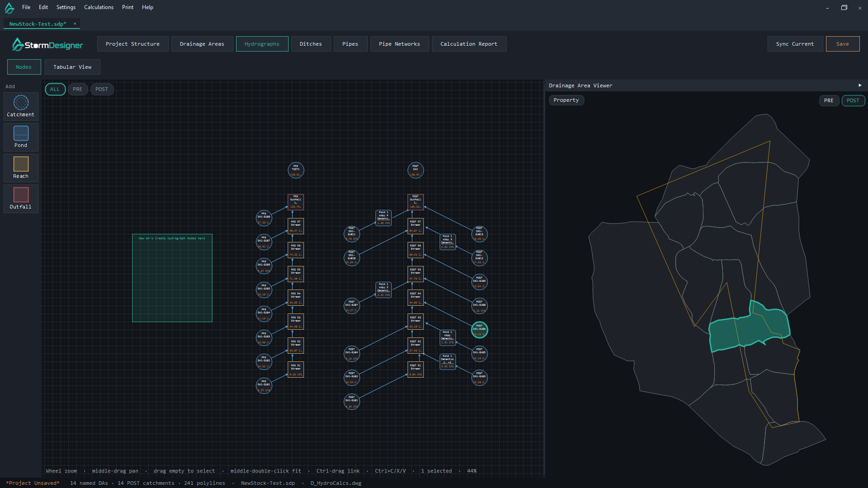This screenshot has width=868, height=488.
Task: Collapse the Drainage Area Viewer panel
Action: point(860,85)
